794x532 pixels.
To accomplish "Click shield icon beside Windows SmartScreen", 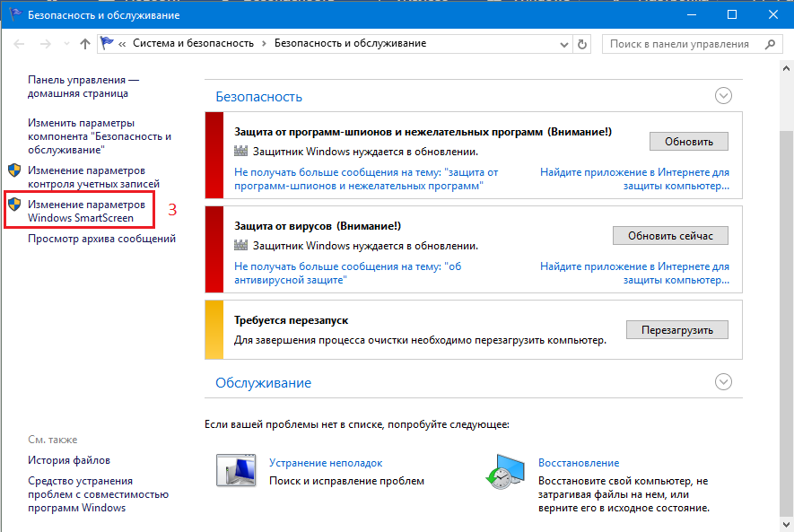I will click(x=14, y=204).
